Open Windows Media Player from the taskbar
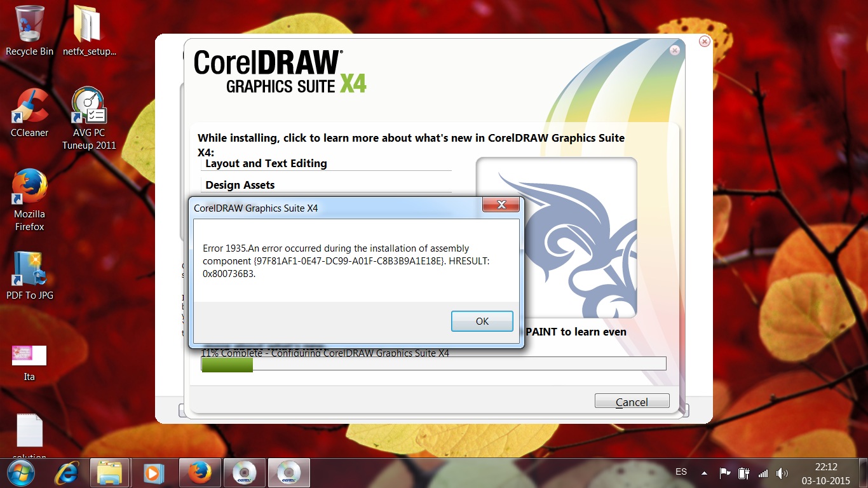Image resolution: width=868 pixels, height=488 pixels. pos(153,473)
